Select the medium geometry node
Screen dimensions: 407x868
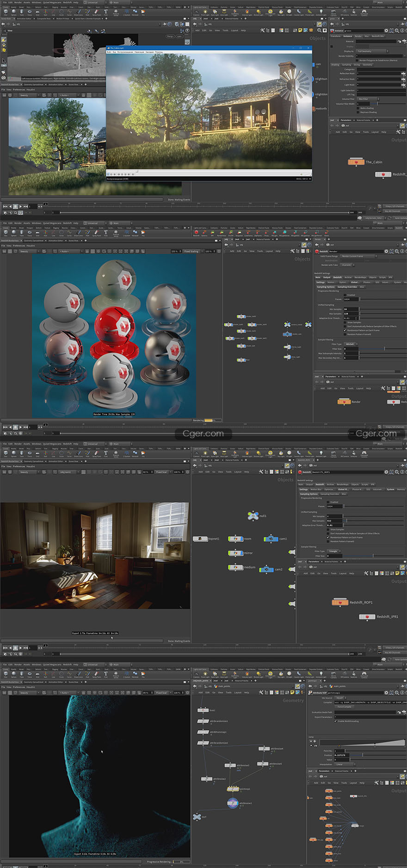pyautogui.click(x=235, y=567)
